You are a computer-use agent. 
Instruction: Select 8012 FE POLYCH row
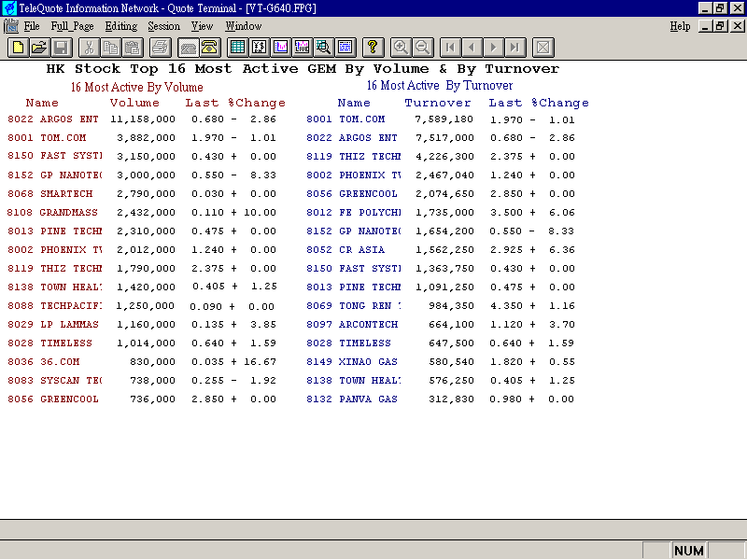click(x=441, y=213)
